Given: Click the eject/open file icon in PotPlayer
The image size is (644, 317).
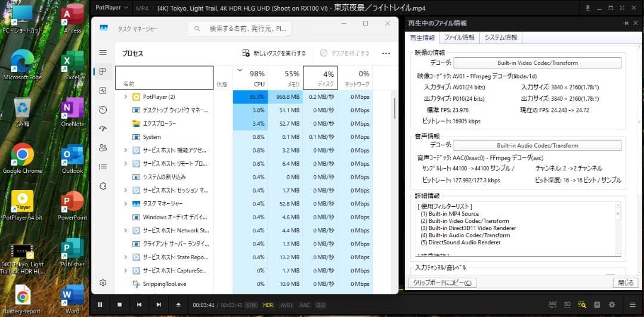Looking at the screenshot, I should click(178, 304).
